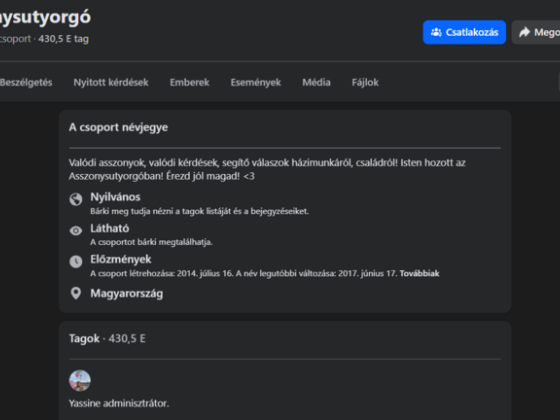
Task: Click the 'A csoport névjegye' heading
Action: click(118, 127)
